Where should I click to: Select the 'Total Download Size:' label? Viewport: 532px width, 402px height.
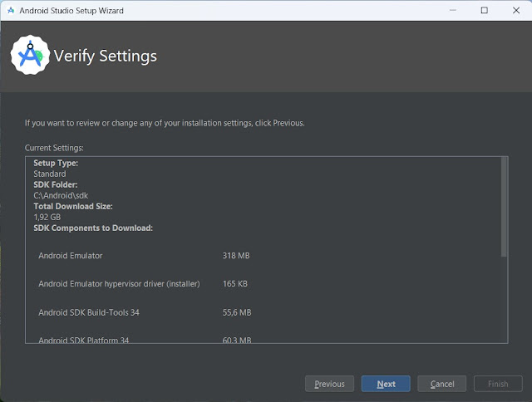click(x=73, y=207)
